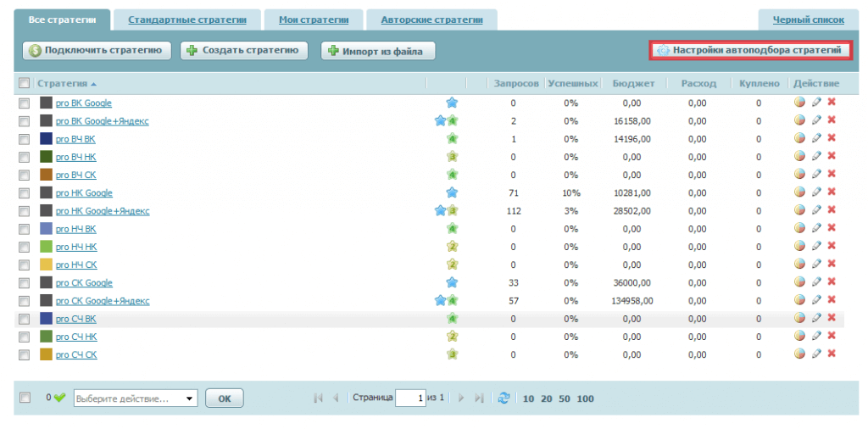Go to first page arrow
Image resolution: width=868 pixels, height=429 pixels.
[x=318, y=398]
